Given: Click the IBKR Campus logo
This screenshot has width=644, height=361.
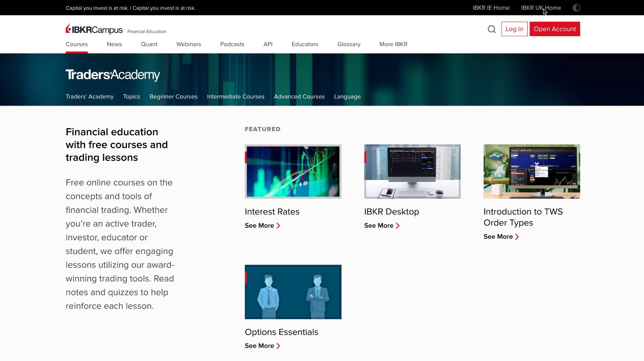Looking at the screenshot, I should point(94,29).
